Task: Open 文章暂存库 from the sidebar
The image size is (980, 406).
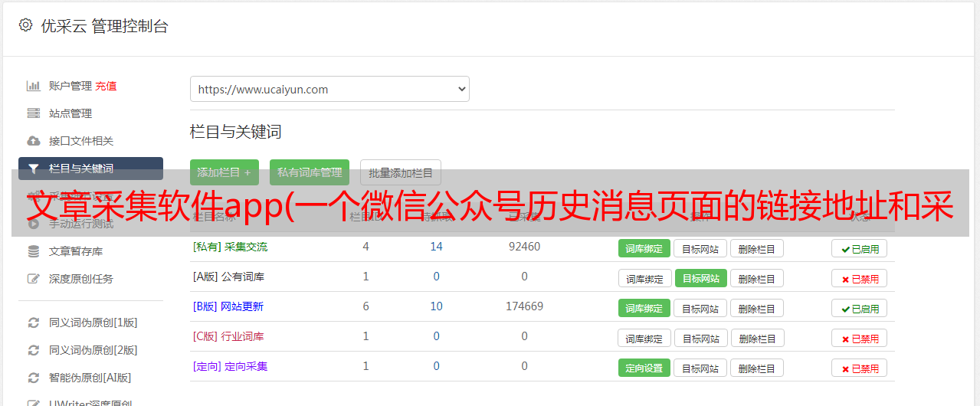Action: tap(76, 251)
